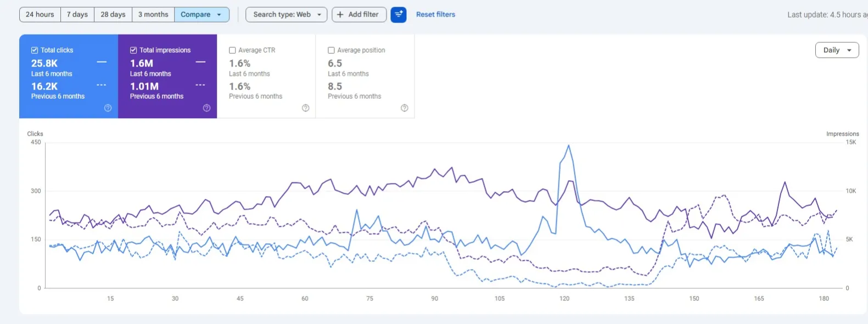
Task: Click the 1.01M previous impressions value
Action: click(144, 86)
